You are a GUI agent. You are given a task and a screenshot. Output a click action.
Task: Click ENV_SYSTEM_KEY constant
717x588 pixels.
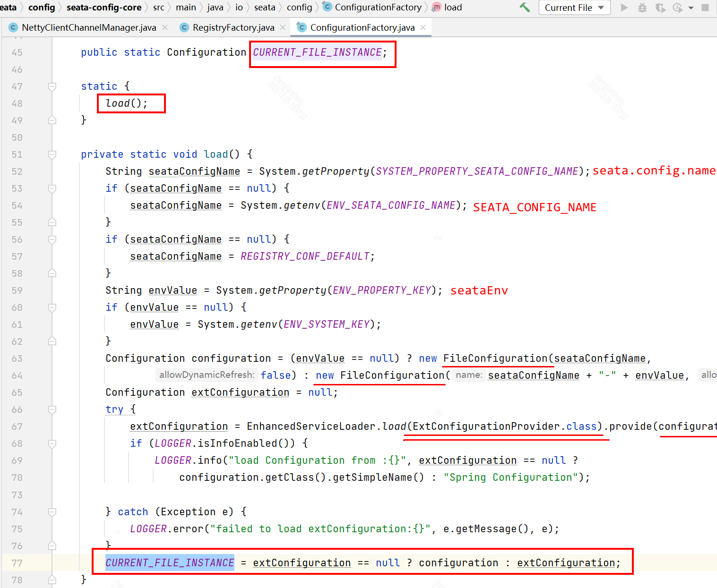pos(327,324)
